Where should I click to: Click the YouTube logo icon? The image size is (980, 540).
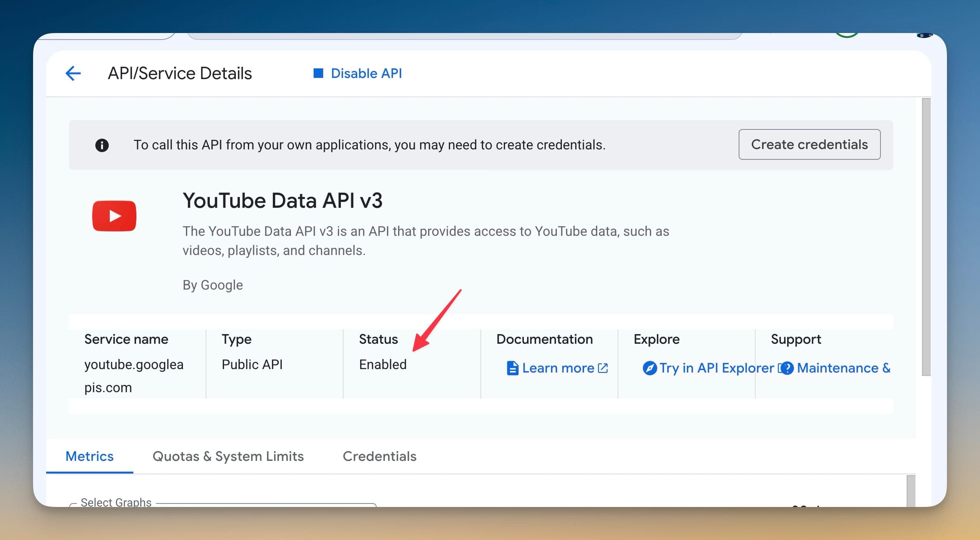114,216
